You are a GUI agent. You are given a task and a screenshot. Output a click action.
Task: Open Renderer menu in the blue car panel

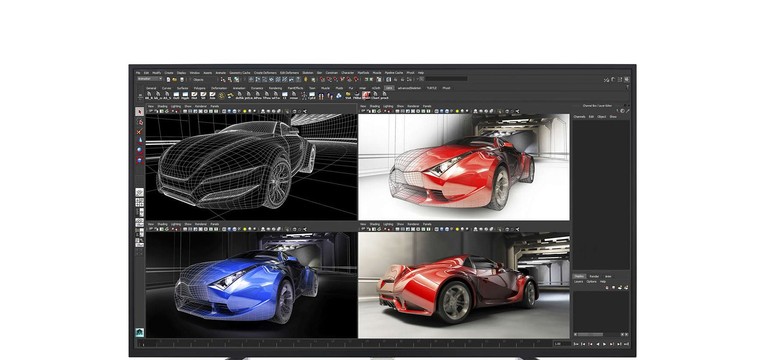[x=201, y=224]
